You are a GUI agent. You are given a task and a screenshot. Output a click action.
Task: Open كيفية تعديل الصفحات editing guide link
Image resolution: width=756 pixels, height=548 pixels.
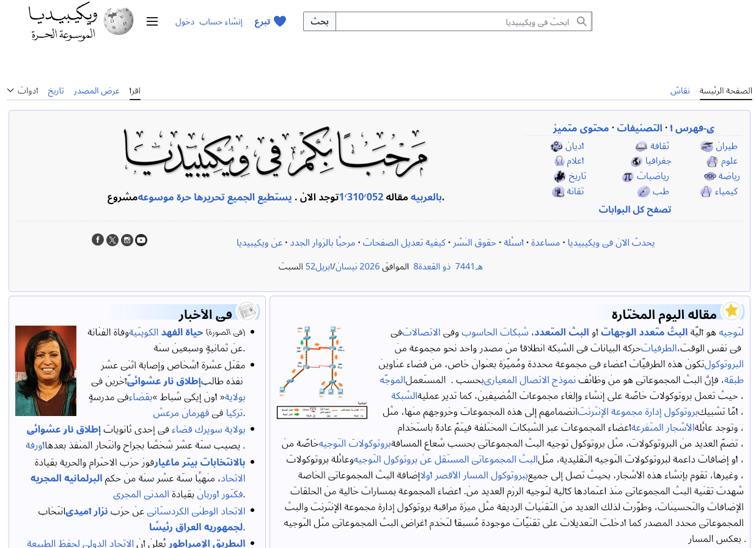coord(404,243)
